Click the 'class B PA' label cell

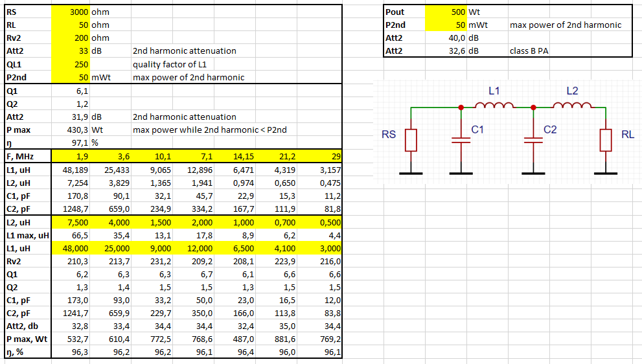[x=529, y=51]
